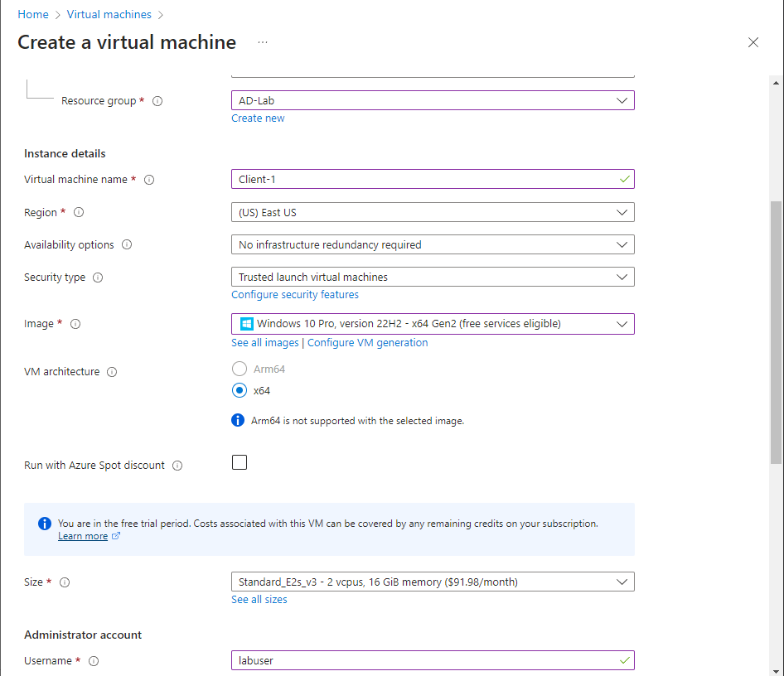The height and width of the screenshot is (676, 784).
Task: Go to Home breadcrumb
Action: [33, 14]
